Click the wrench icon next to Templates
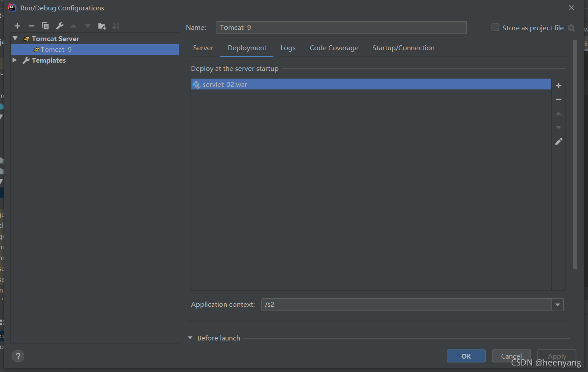588x372 pixels. pyautogui.click(x=26, y=60)
